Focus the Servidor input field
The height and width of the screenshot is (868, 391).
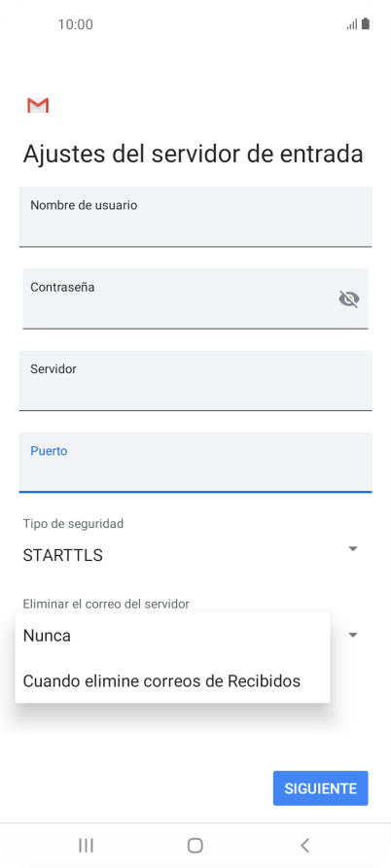pyautogui.click(x=195, y=381)
